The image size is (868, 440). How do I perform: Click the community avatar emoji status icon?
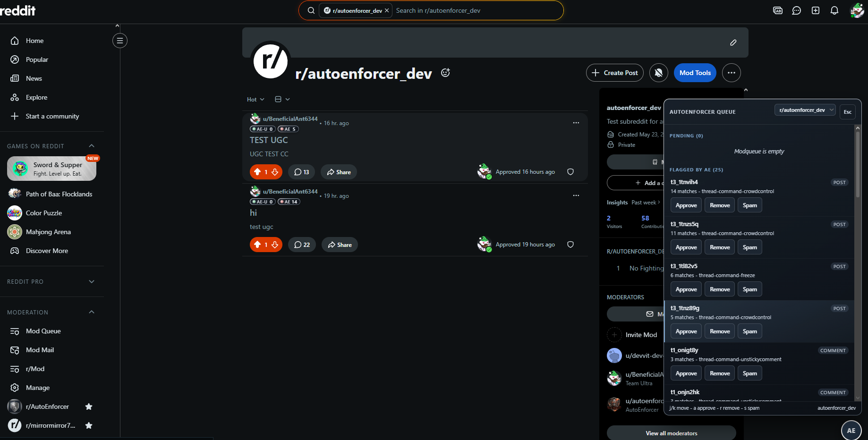coord(445,73)
